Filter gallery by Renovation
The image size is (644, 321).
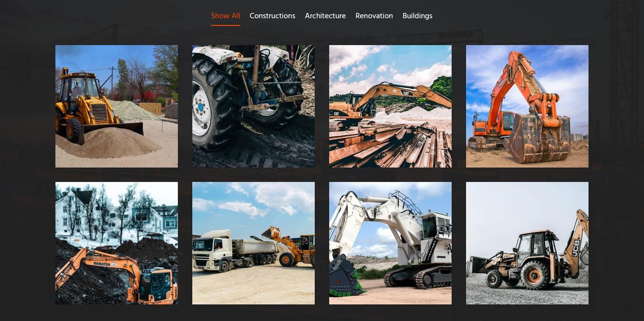click(374, 16)
